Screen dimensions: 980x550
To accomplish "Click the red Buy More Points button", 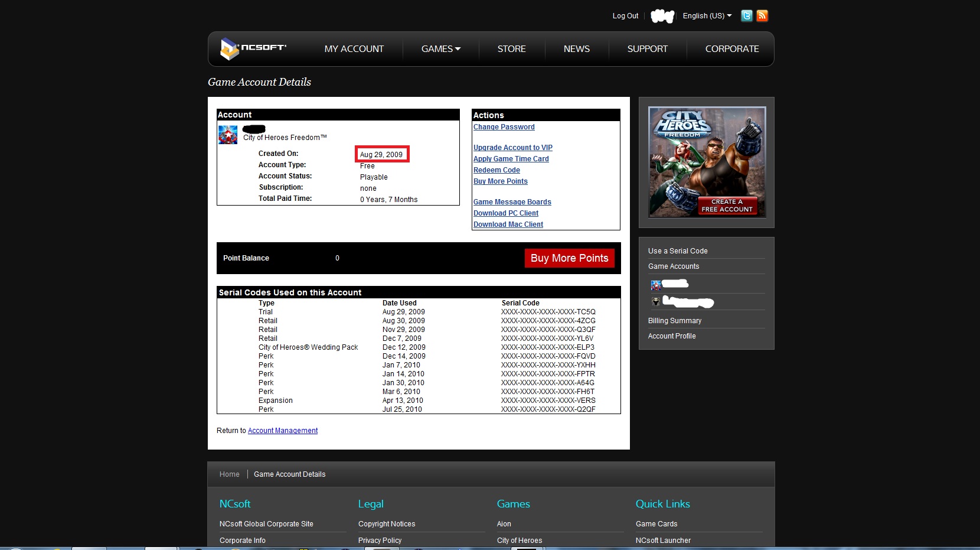I will (x=570, y=258).
